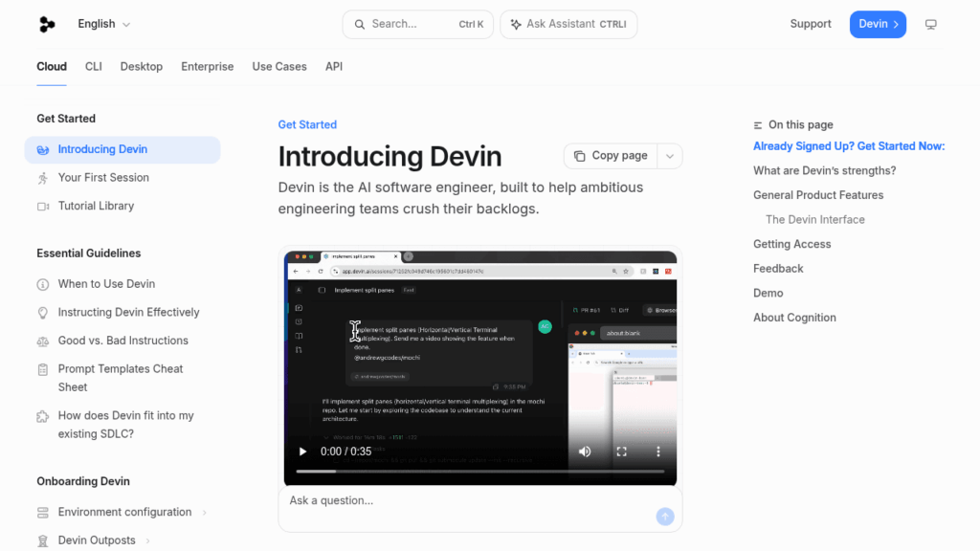Jump to About Cognition section

794,318
